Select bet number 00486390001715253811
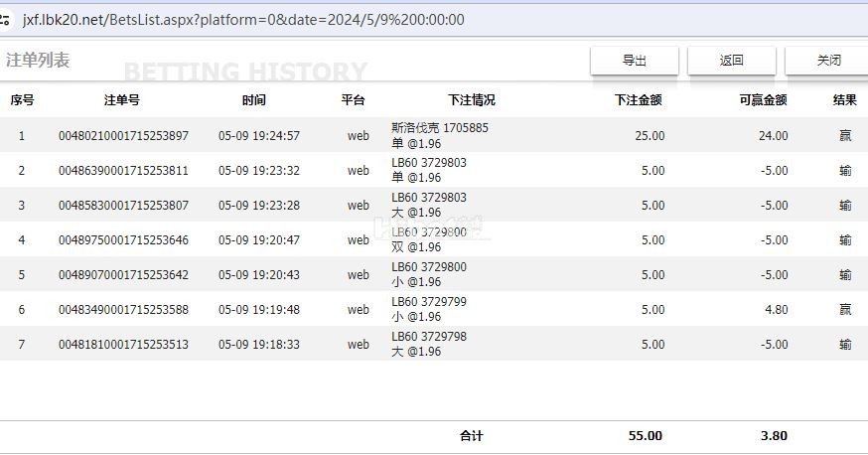The height and width of the screenshot is (455, 868). click(123, 171)
